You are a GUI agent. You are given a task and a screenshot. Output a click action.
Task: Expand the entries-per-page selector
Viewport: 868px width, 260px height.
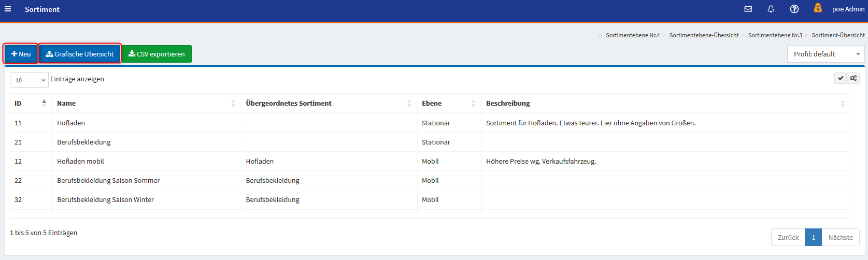29,80
